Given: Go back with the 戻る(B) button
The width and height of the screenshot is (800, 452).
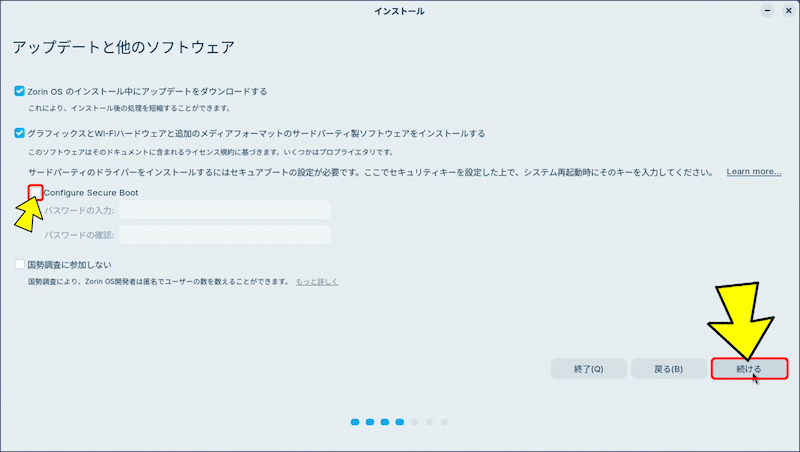Looking at the screenshot, I should [x=668, y=368].
